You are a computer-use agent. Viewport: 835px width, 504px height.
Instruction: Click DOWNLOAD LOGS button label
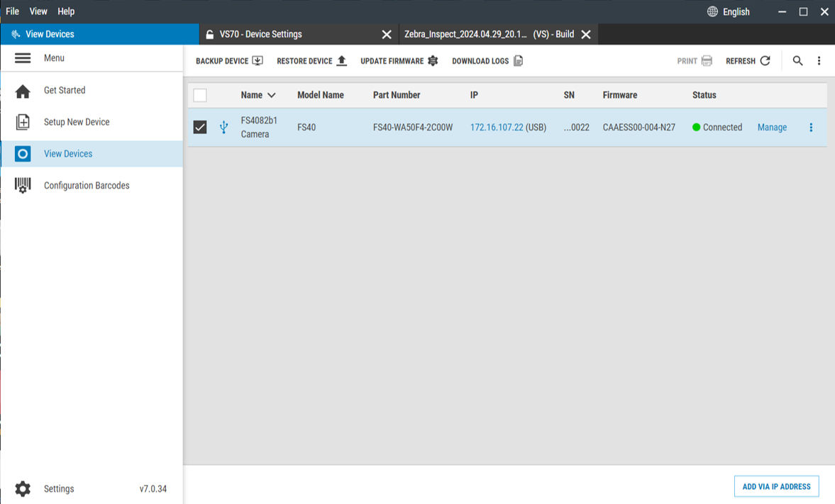click(x=480, y=61)
